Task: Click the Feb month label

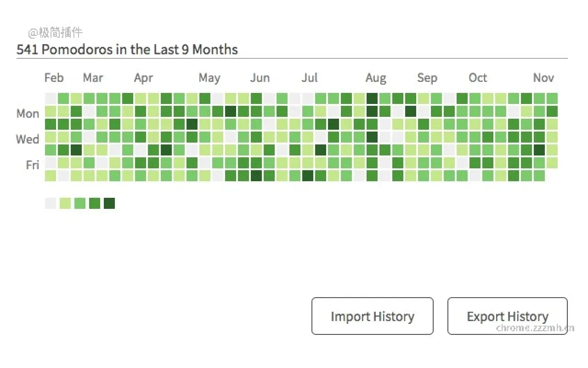Action: (54, 78)
